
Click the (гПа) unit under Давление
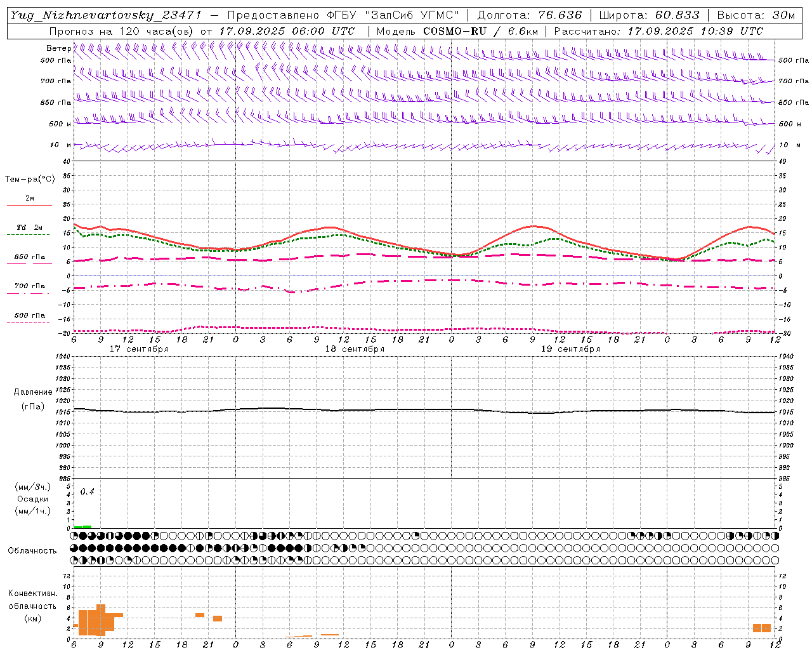click(x=33, y=406)
